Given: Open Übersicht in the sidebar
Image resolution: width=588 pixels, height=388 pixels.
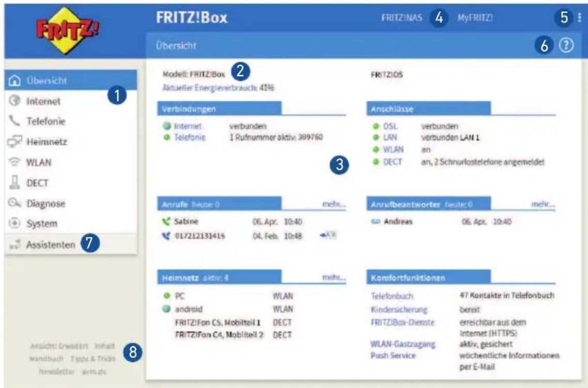Looking at the screenshot, I should [x=70, y=80].
